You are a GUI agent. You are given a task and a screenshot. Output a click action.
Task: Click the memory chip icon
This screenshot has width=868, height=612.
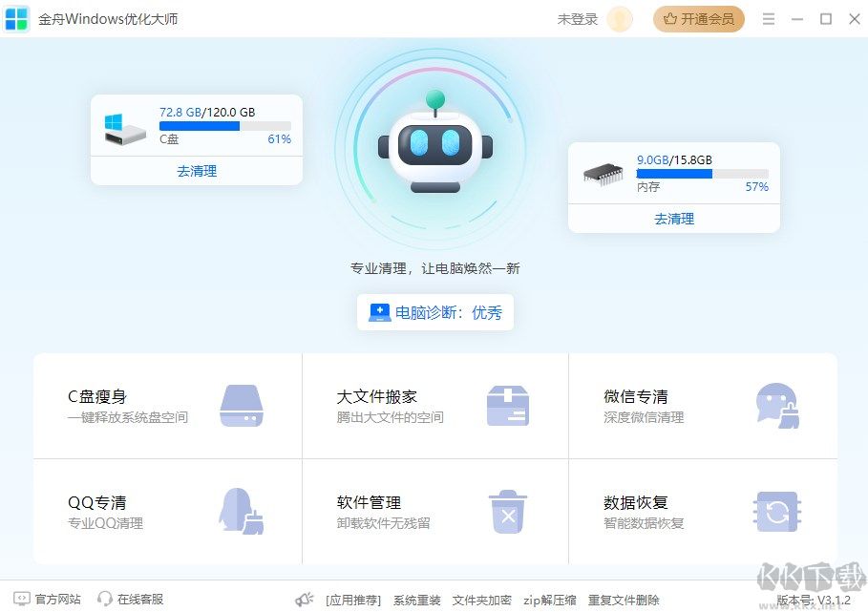pos(603,175)
